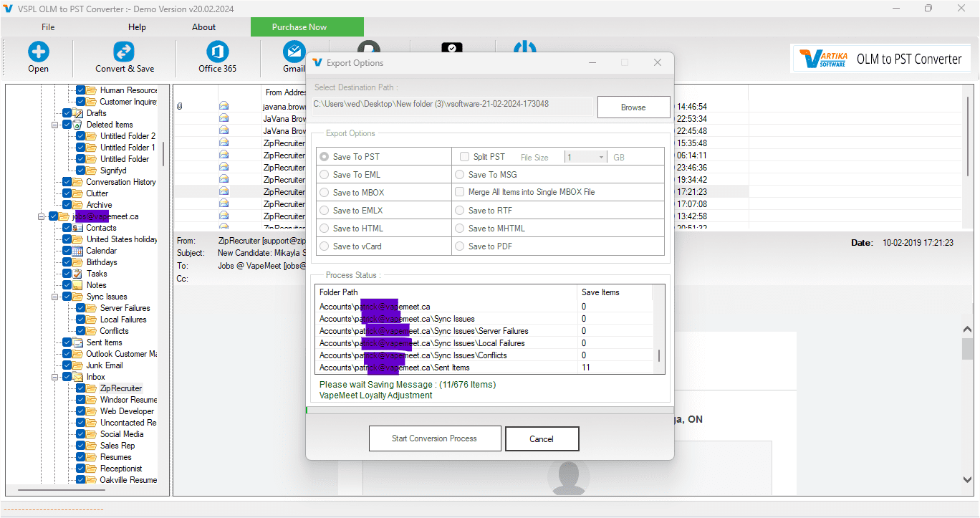Collapse the jobs@ account tree node
The height and width of the screenshot is (518, 980).
41,216
